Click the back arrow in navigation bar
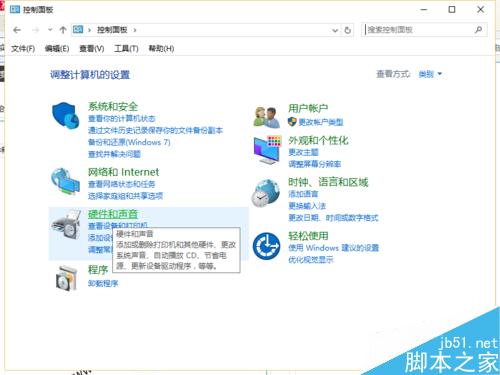 (x=17, y=30)
